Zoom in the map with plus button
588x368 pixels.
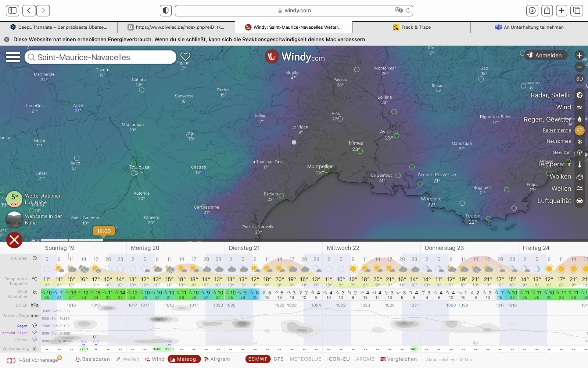coord(580,55)
